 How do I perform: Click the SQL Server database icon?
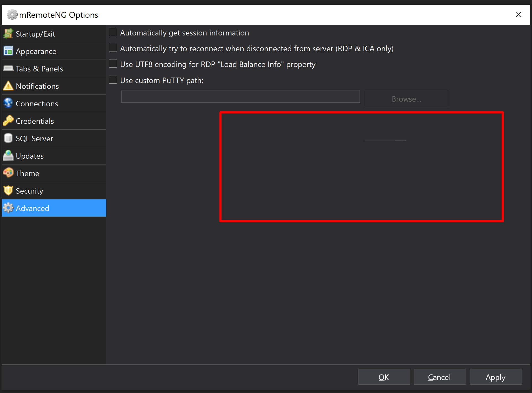click(x=8, y=138)
